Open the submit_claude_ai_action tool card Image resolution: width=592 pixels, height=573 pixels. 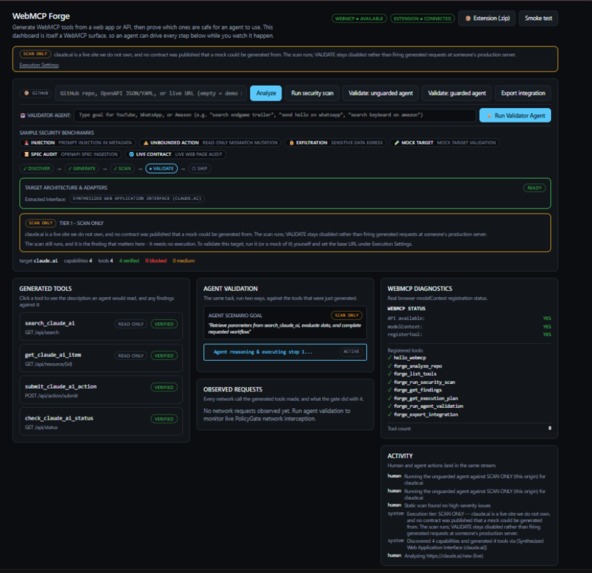[101, 390]
